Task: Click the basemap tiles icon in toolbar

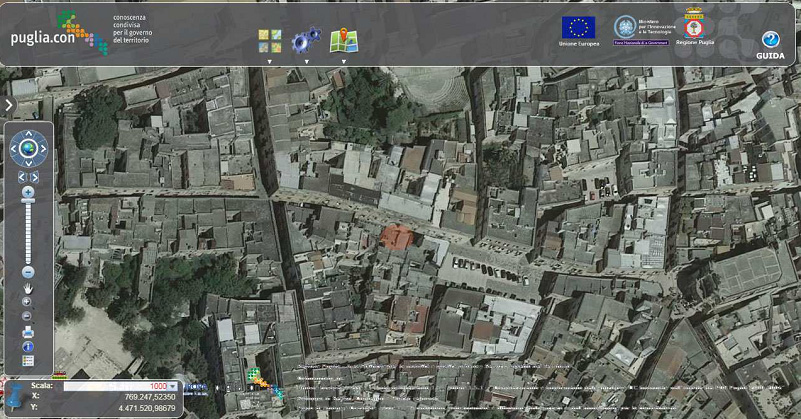Action: pyautogui.click(x=269, y=40)
